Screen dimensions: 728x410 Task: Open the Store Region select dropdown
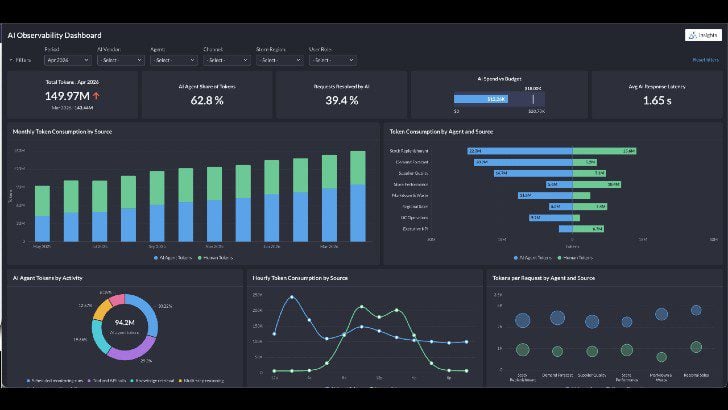click(280, 60)
